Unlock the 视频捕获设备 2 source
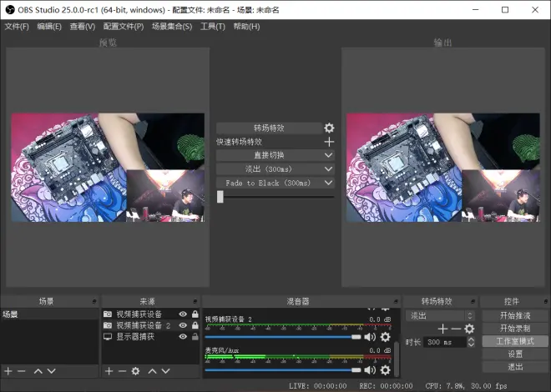The width and height of the screenshot is (551, 392). tap(195, 325)
